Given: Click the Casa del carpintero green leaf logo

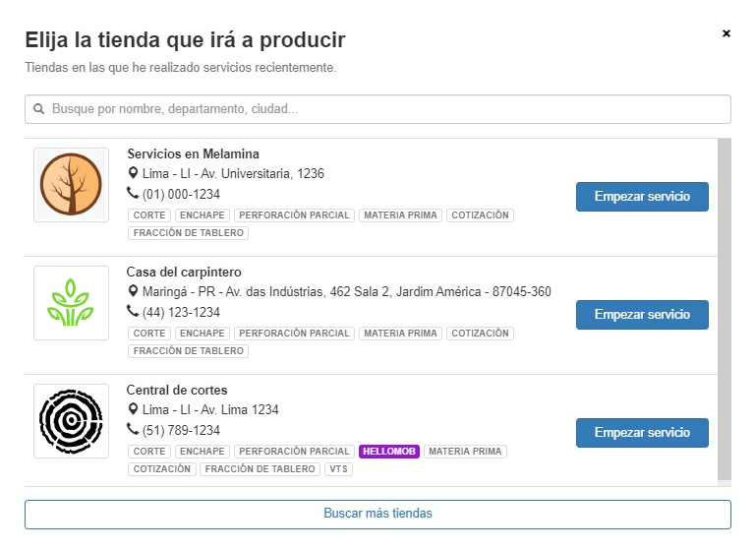Looking at the screenshot, I should (x=71, y=303).
